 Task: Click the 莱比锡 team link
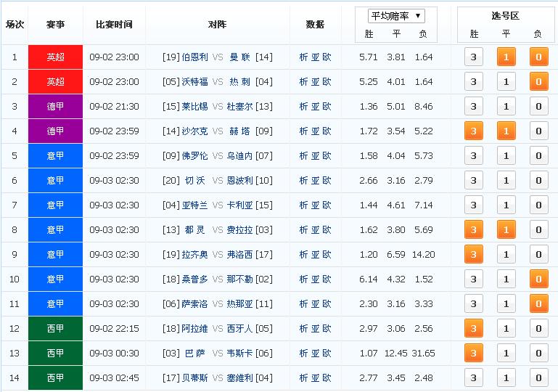[x=194, y=107]
